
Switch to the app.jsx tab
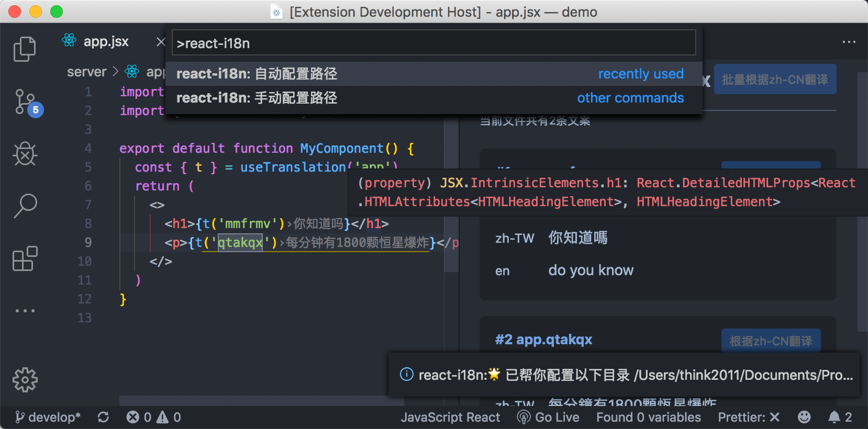coord(106,42)
